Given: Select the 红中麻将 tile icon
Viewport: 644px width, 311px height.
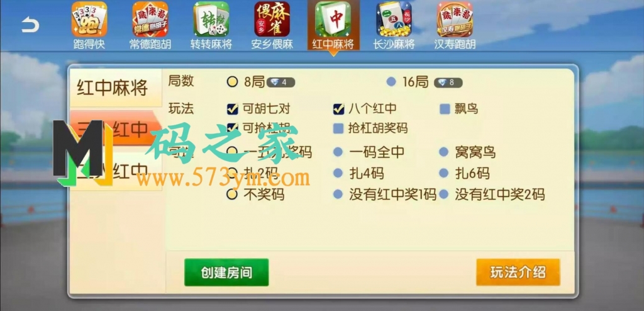Looking at the screenshot, I should (x=333, y=19).
